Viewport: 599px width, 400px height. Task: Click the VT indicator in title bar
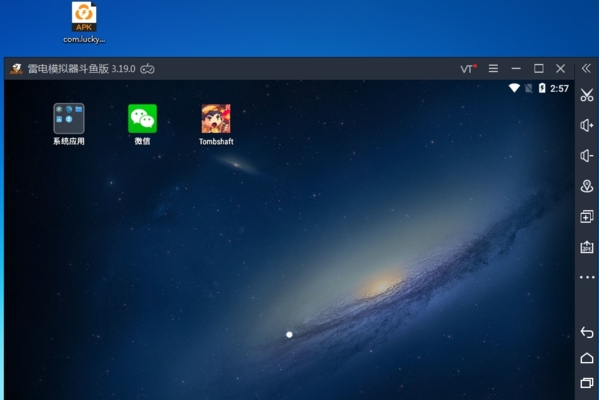(x=468, y=69)
